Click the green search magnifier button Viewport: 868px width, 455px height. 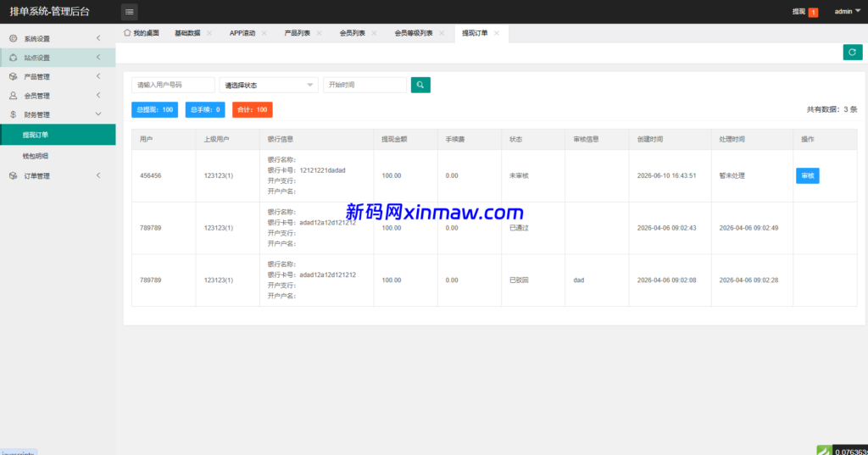click(420, 85)
